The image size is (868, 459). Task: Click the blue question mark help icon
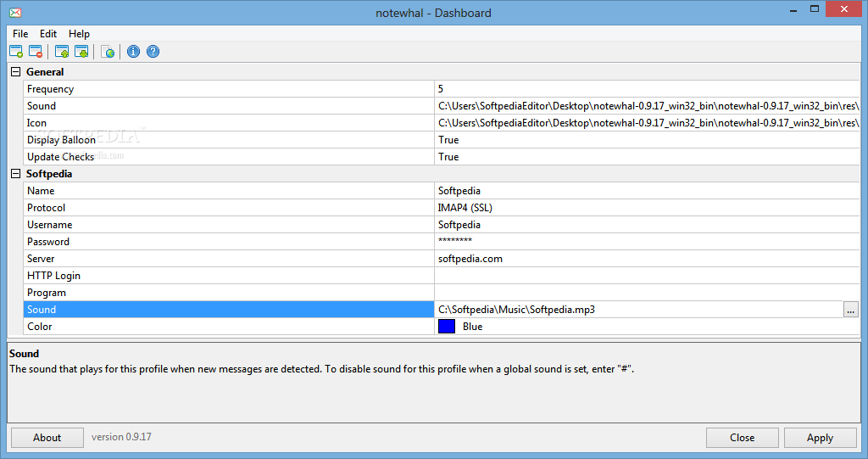point(153,52)
